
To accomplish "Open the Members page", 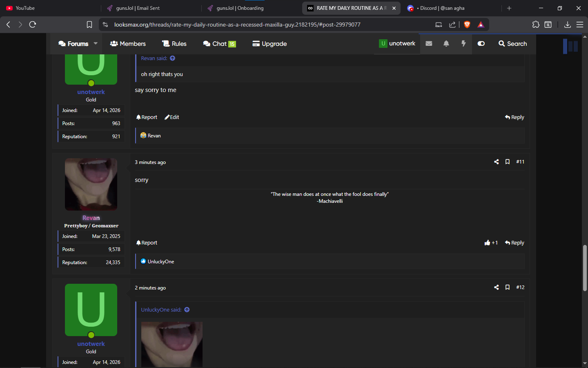I will coord(128,43).
